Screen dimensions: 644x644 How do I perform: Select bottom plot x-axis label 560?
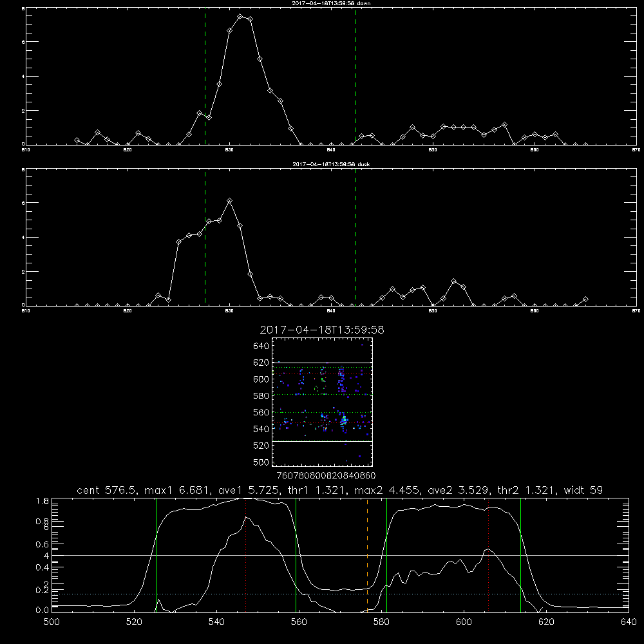[x=299, y=622]
